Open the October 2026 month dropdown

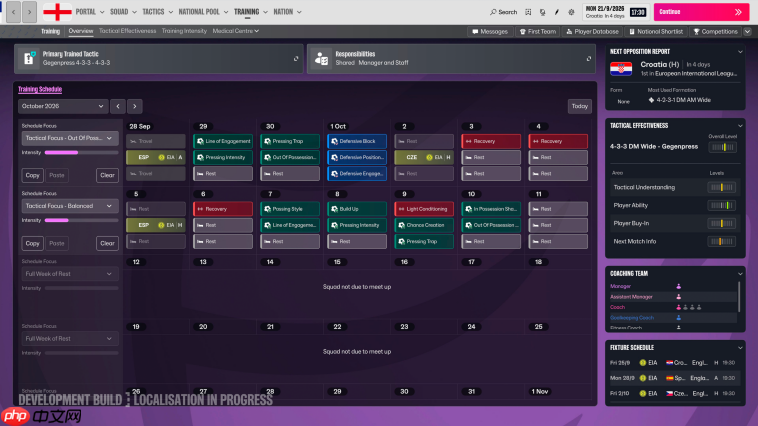pos(62,106)
